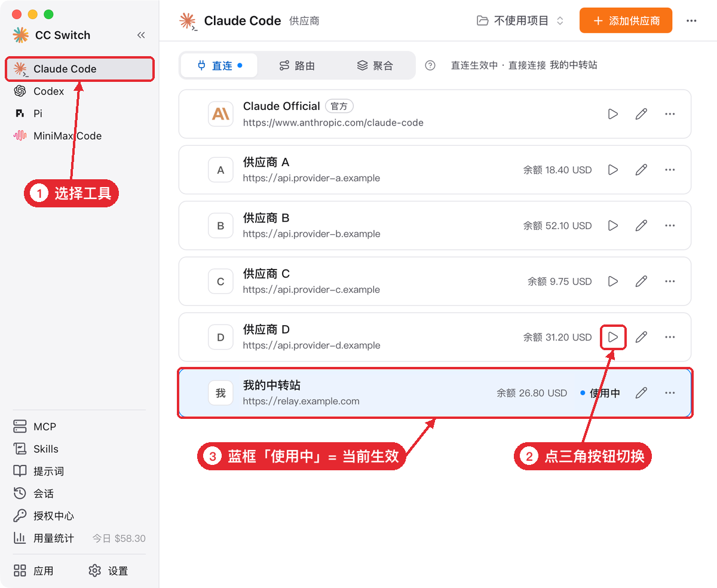Click the Claude Official provider logo
The height and width of the screenshot is (588, 717).
[x=220, y=114]
